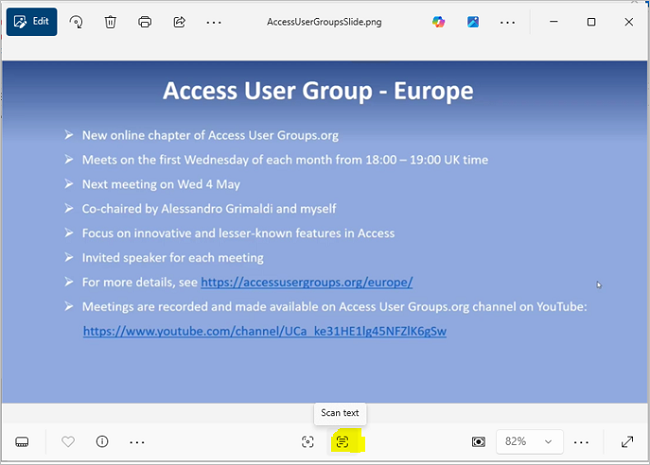This screenshot has height=465, width=650.
Task: Launch the Copilot colorful icon
Action: click(x=438, y=22)
